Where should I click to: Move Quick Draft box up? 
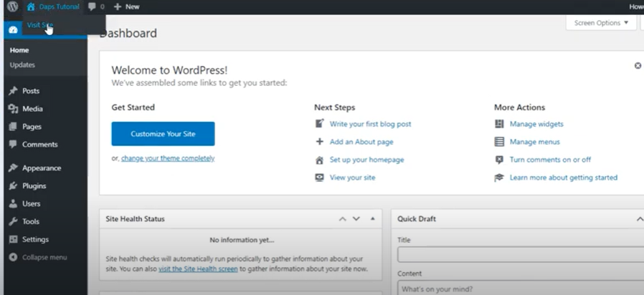640,219
